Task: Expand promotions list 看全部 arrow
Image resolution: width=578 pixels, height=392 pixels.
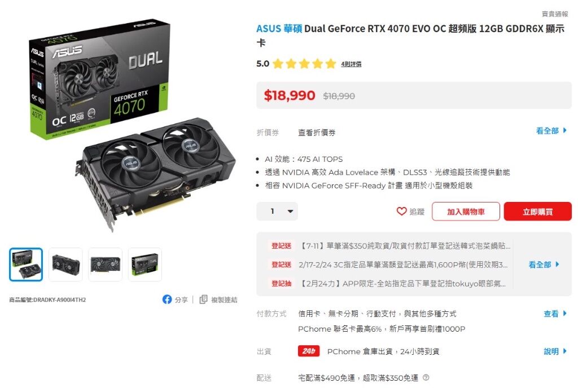Action: (544, 265)
